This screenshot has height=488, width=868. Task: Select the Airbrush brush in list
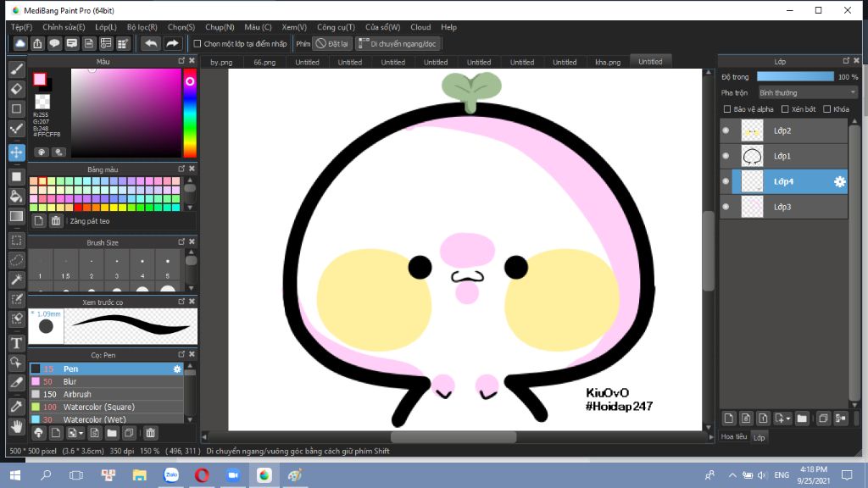[78, 394]
